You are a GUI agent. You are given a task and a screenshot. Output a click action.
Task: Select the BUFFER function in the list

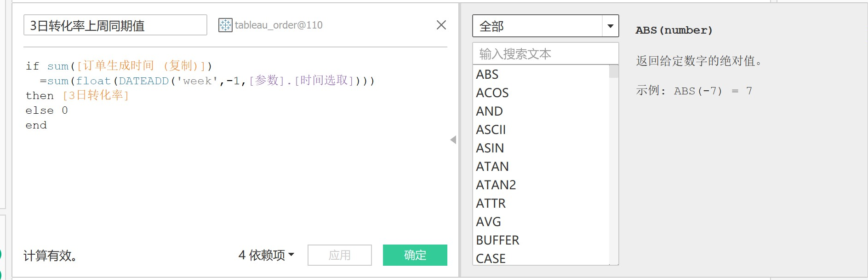click(497, 240)
